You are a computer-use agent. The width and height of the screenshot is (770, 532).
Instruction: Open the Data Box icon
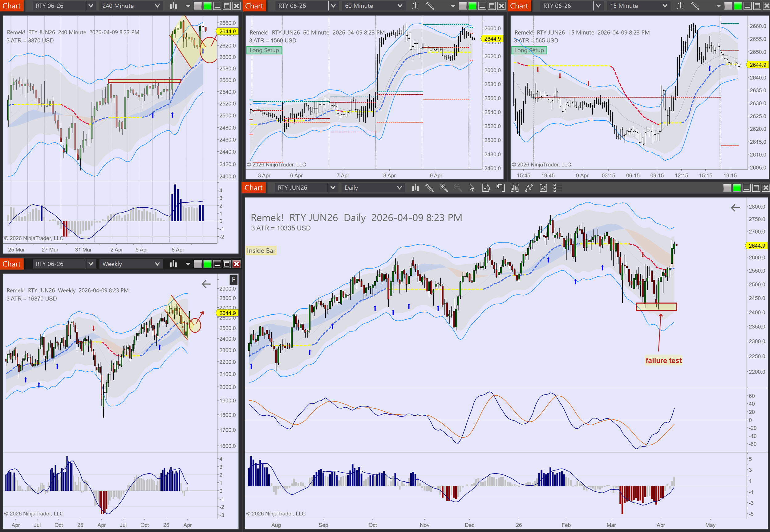486,188
